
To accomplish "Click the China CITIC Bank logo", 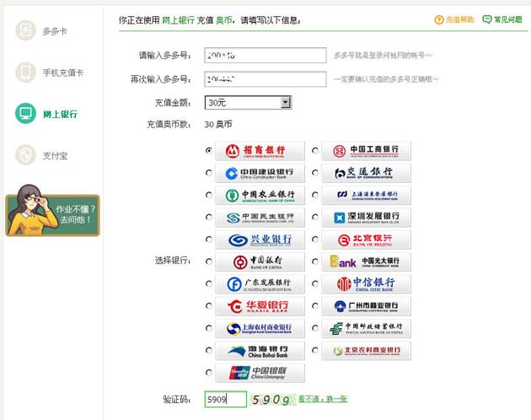I will click(x=367, y=283).
